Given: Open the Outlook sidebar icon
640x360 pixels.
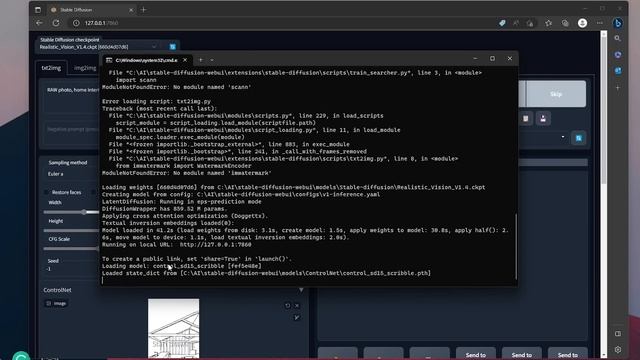Looking at the screenshot, I should coord(618,71).
